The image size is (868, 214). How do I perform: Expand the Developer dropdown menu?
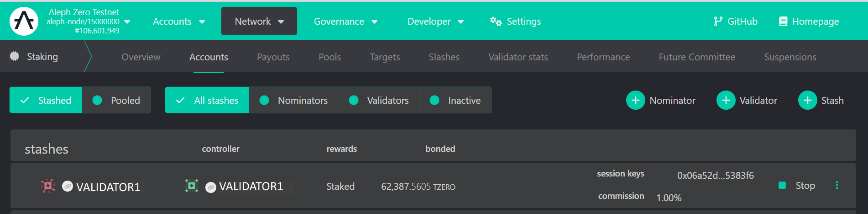(435, 21)
